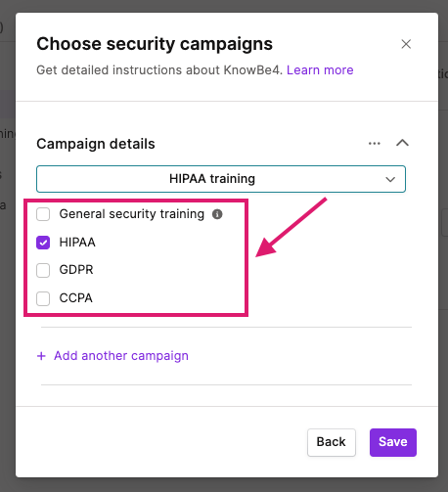Open the Learn more link

320,70
